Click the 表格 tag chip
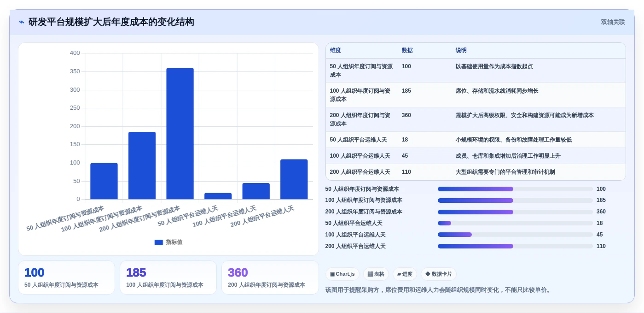The width and height of the screenshot is (644, 313). coord(376,274)
